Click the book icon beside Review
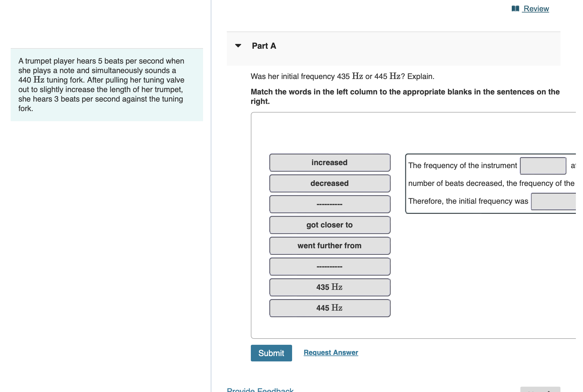 click(x=515, y=9)
